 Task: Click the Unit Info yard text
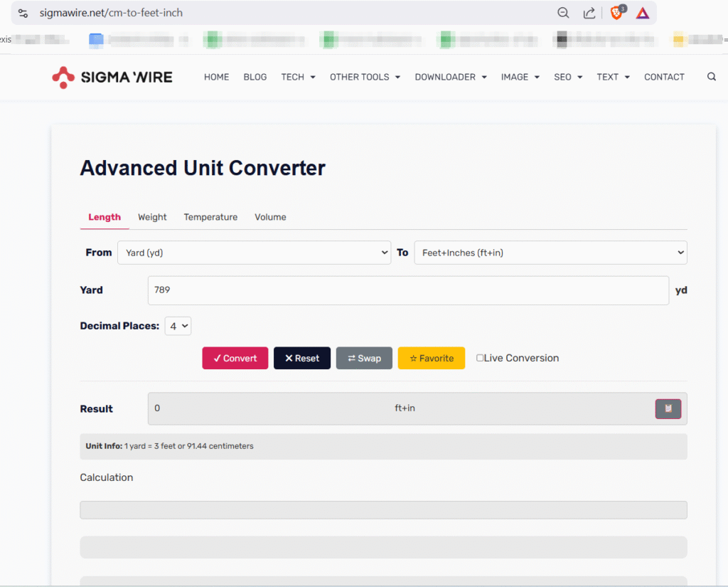pyautogui.click(x=169, y=446)
